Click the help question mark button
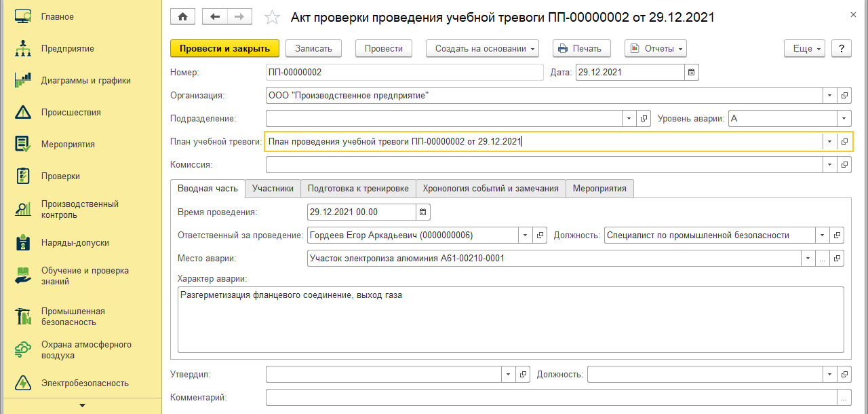This screenshot has width=868, height=414. pos(842,48)
